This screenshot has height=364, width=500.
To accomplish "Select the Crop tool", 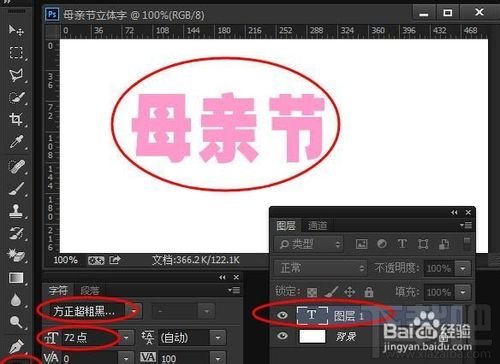I will tap(16, 119).
